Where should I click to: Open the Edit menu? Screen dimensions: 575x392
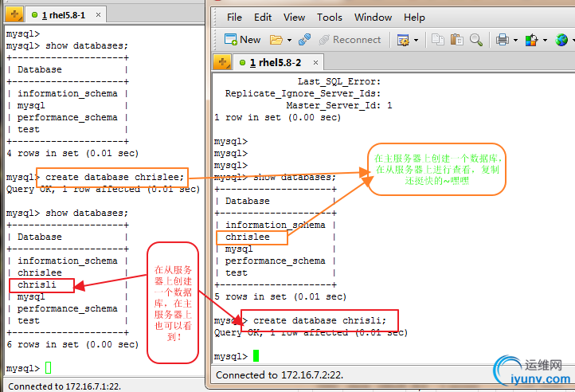coord(263,18)
